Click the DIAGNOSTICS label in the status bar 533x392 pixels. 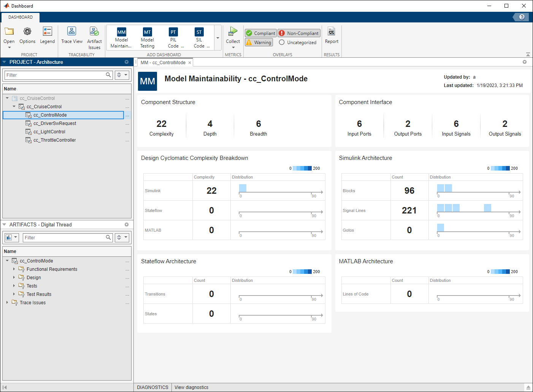pyautogui.click(x=152, y=387)
